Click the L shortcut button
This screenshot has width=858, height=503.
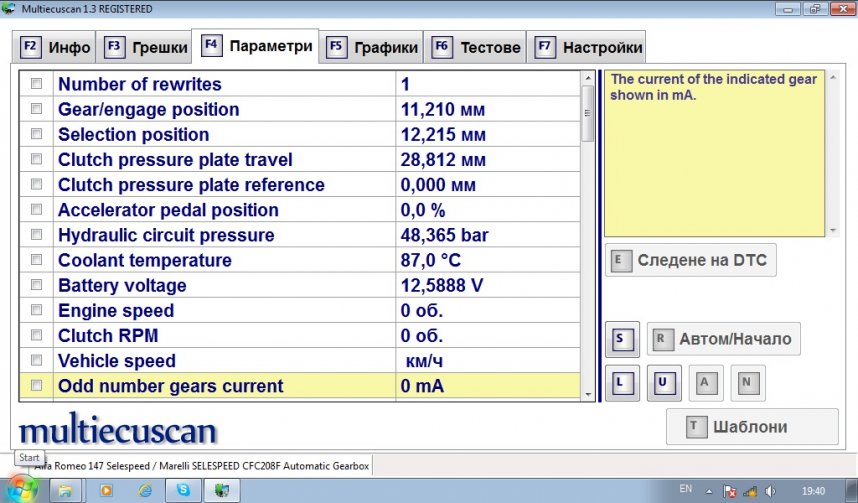pyautogui.click(x=621, y=382)
